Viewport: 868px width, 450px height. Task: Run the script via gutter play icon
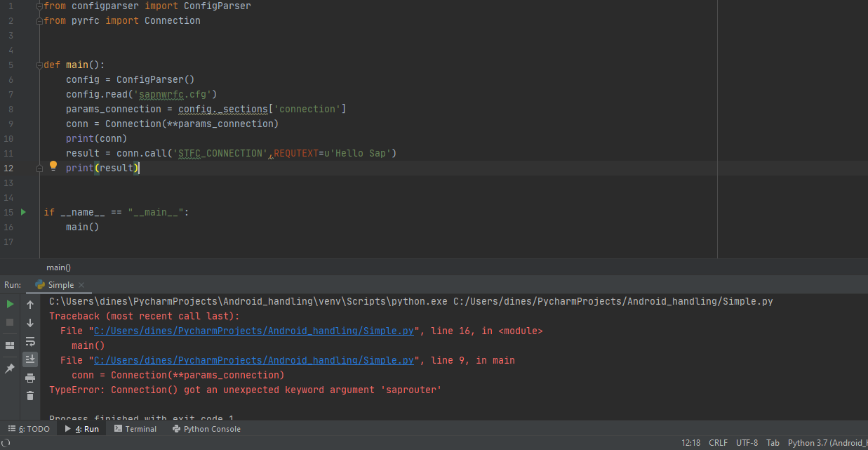23,211
